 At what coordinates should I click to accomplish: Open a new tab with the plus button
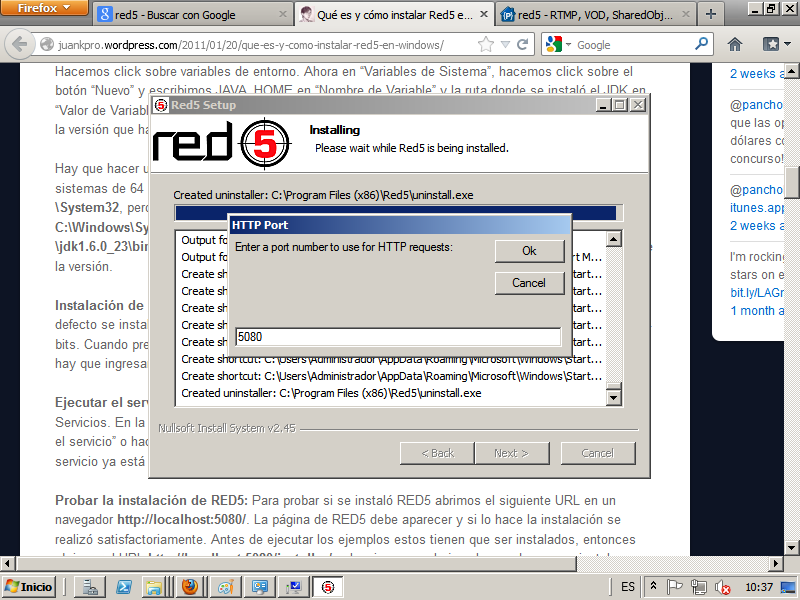pyautogui.click(x=710, y=15)
